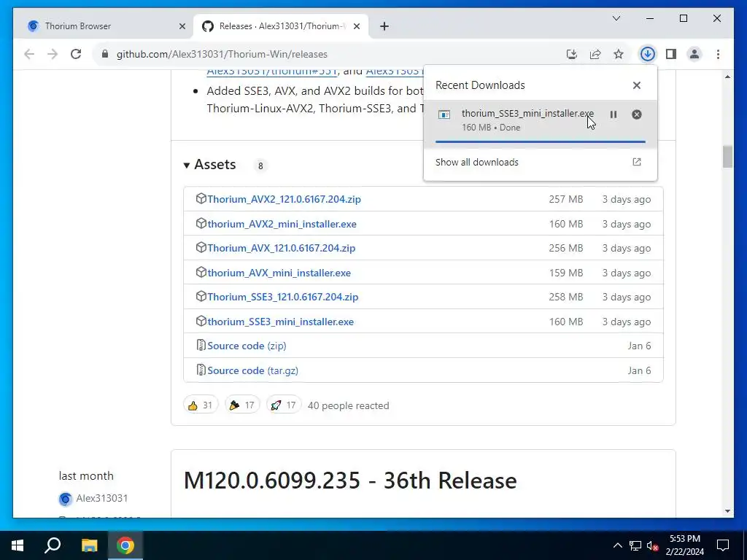This screenshot has width=747, height=560.
Task: Click the rocket reaction 17
Action: (284, 405)
